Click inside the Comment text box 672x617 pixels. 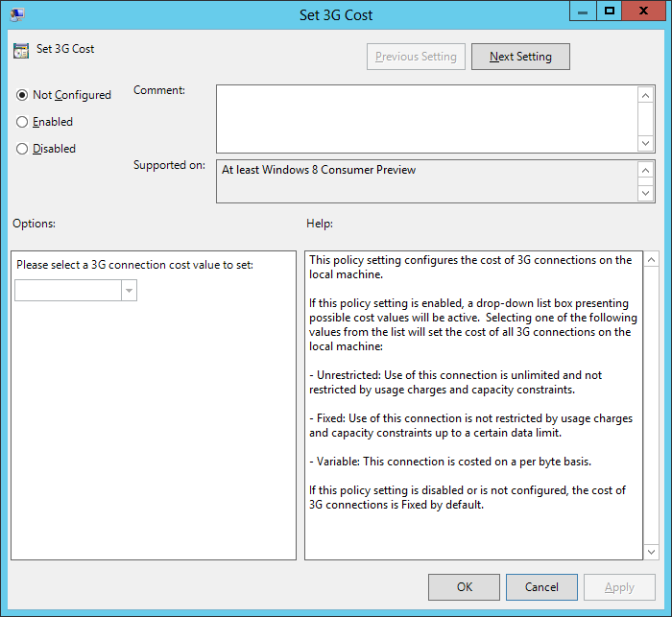click(426, 118)
